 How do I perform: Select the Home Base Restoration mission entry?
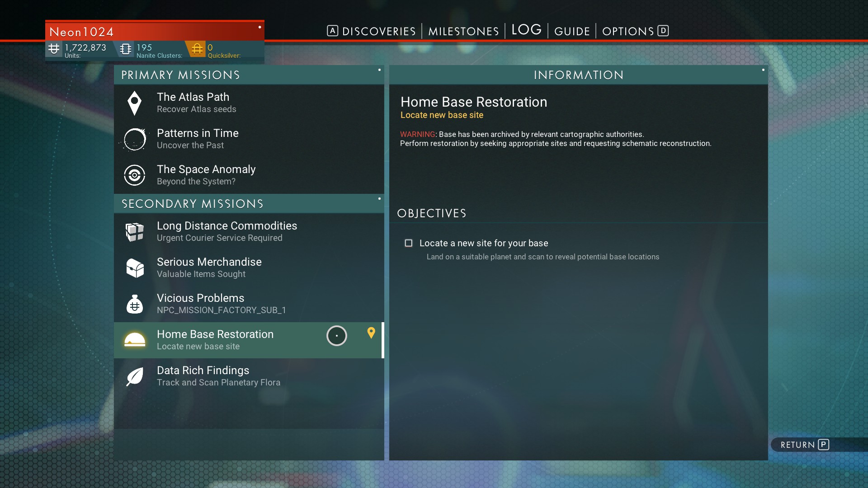click(247, 339)
